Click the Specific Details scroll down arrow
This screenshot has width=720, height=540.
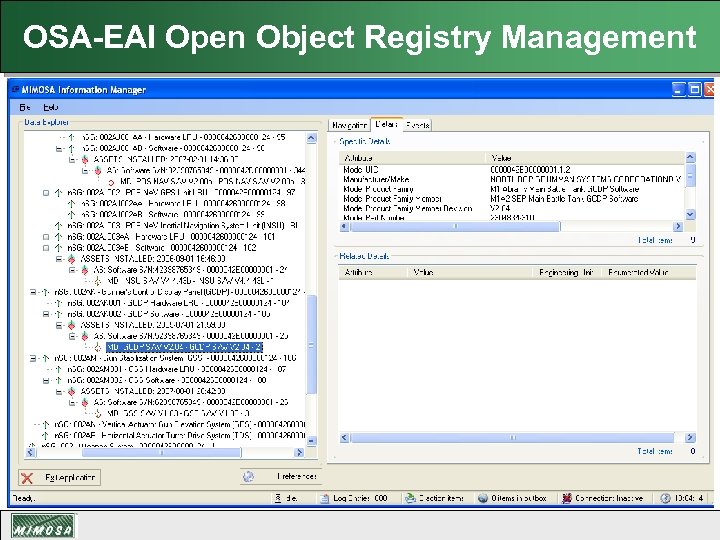point(690,214)
